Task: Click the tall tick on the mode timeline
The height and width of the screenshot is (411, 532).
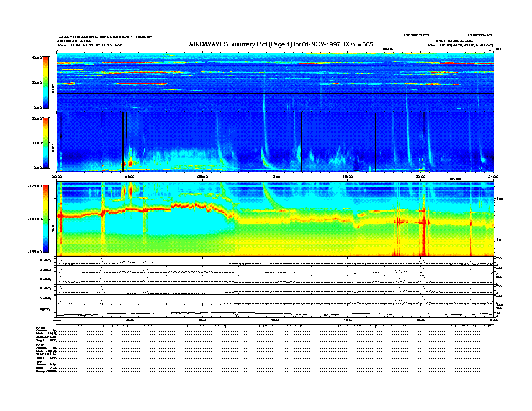Action: (x=150, y=325)
